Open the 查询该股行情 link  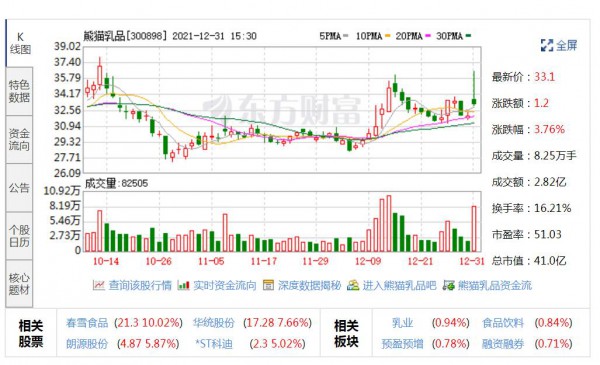[140, 285]
